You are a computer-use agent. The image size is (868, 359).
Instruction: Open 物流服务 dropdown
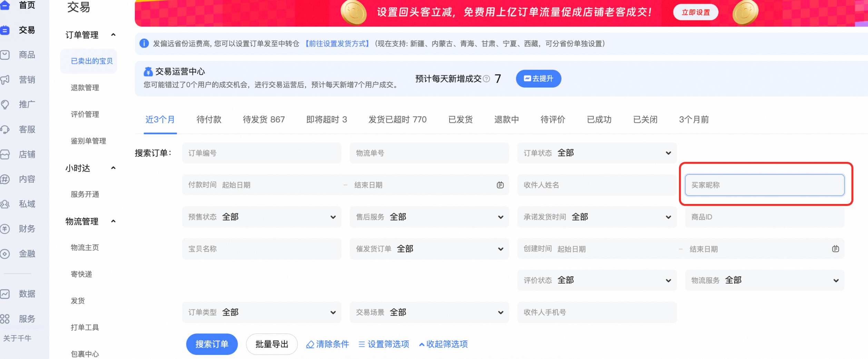pyautogui.click(x=765, y=280)
